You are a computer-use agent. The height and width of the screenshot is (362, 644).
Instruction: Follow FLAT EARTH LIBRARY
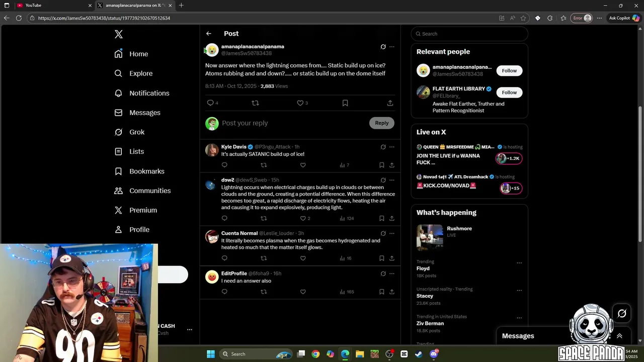[509, 92]
